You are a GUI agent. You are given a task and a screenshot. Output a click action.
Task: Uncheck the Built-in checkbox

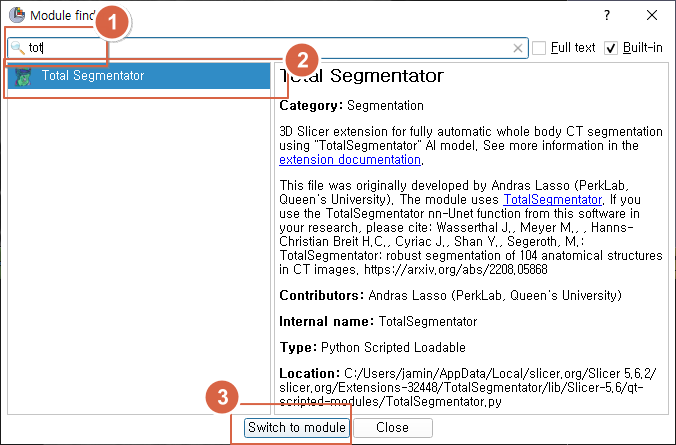click(611, 48)
